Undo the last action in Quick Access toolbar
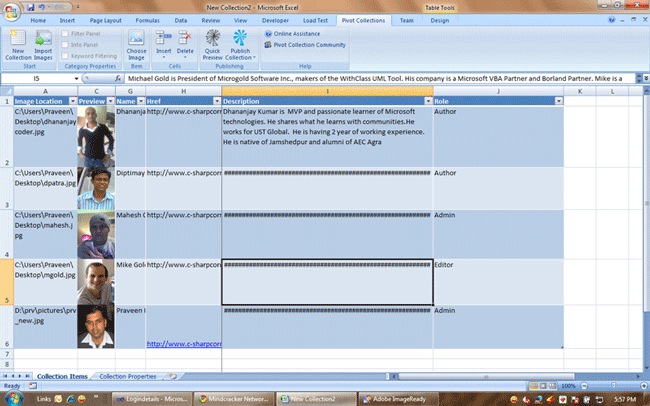650x406 pixels. coord(41,7)
